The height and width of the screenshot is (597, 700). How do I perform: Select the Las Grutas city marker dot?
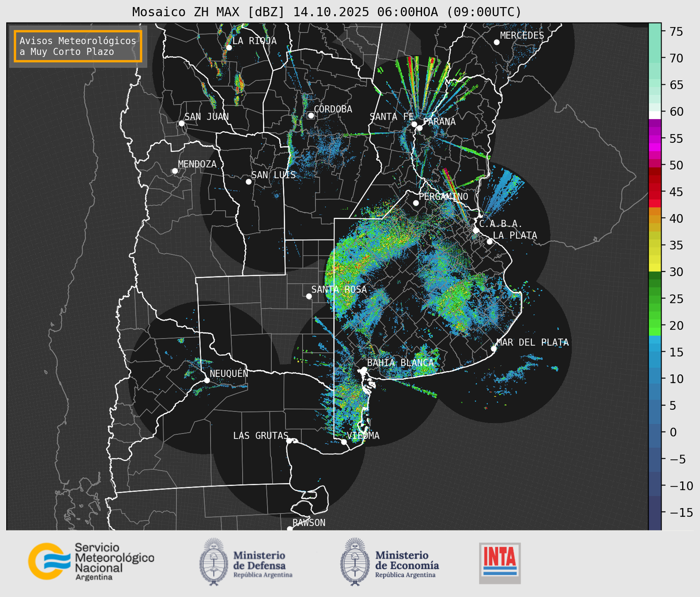(289, 441)
